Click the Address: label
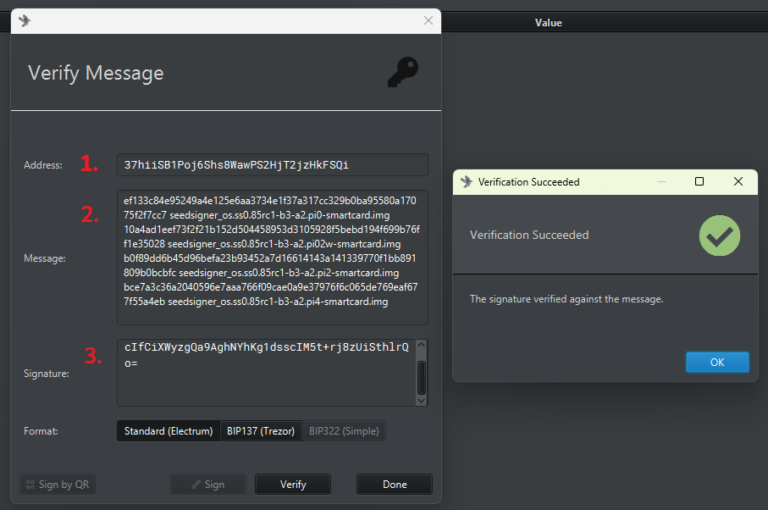The width and height of the screenshot is (768, 510). coord(43,165)
